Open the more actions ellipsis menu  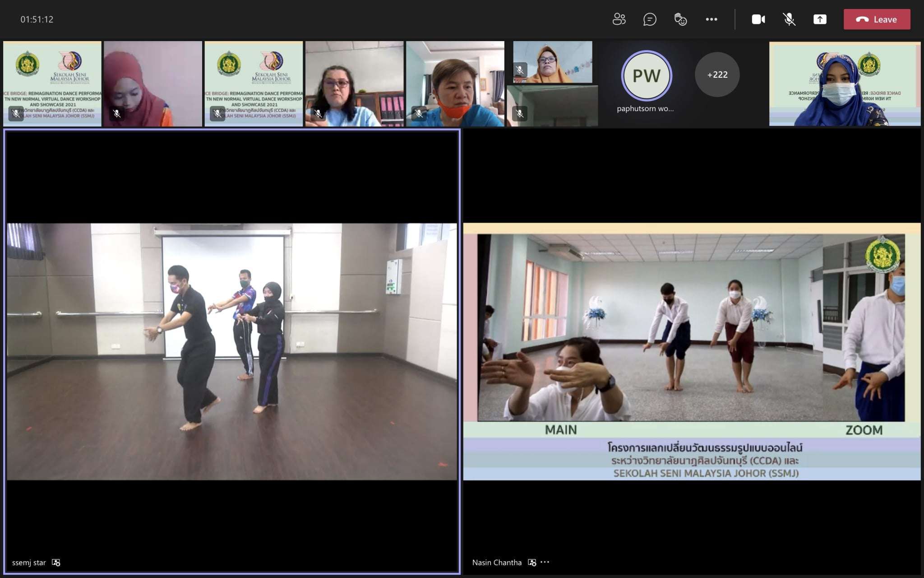click(x=711, y=19)
